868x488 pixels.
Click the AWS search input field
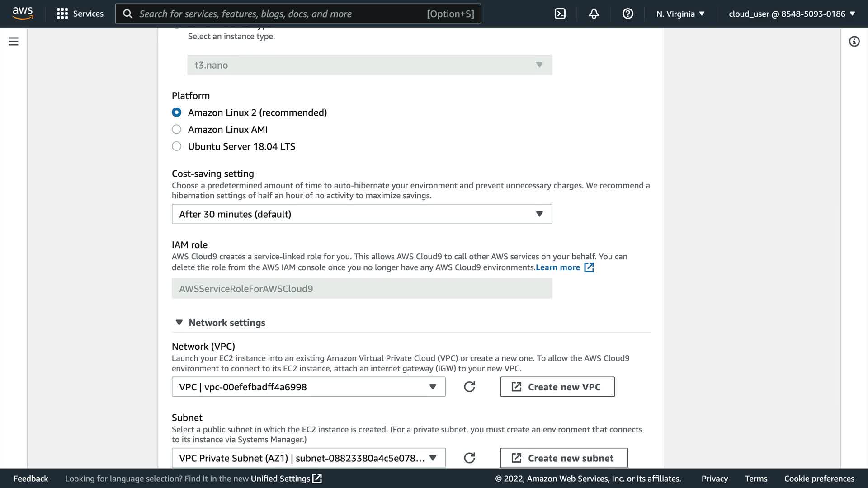280,14
